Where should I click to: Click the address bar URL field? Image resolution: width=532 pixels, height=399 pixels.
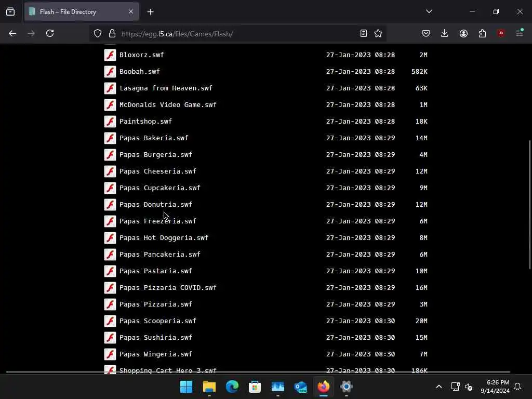coord(237,34)
